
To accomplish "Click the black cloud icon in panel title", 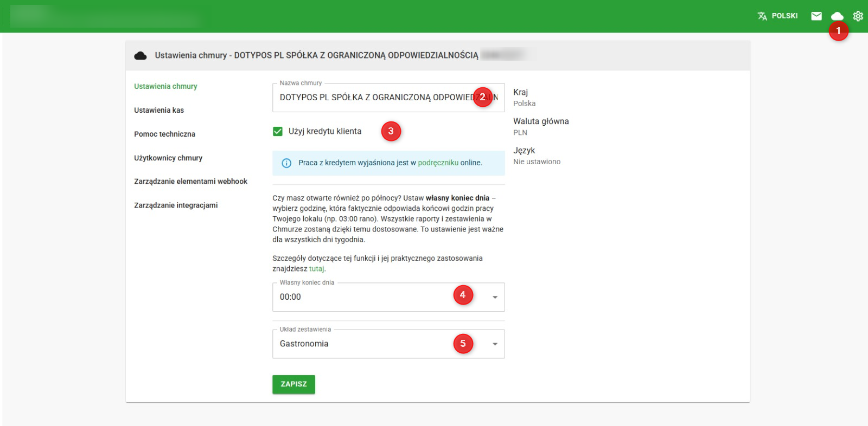I will 141,55.
